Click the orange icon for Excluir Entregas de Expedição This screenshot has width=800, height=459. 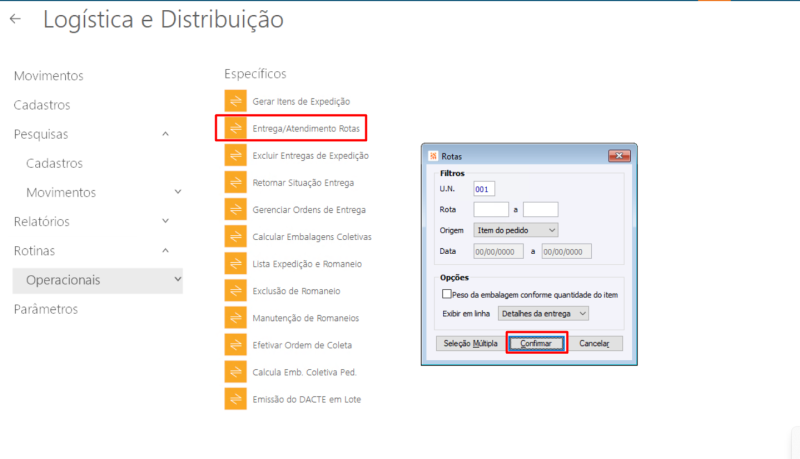(235, 155)
